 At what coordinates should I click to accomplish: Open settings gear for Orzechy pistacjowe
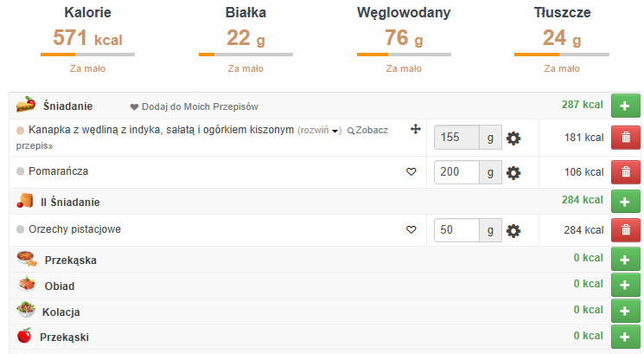[513, 230]
